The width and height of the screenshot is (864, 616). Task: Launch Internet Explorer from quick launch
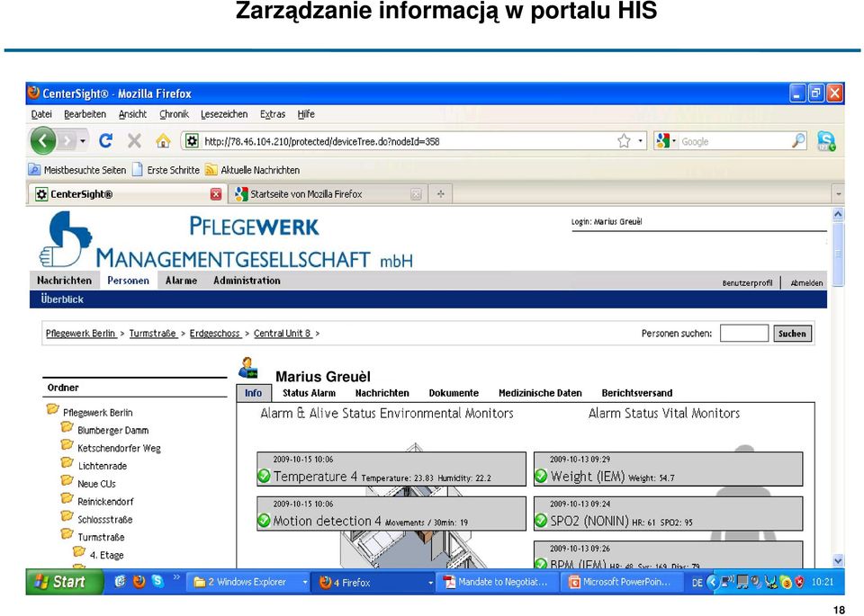pos(120,581)
